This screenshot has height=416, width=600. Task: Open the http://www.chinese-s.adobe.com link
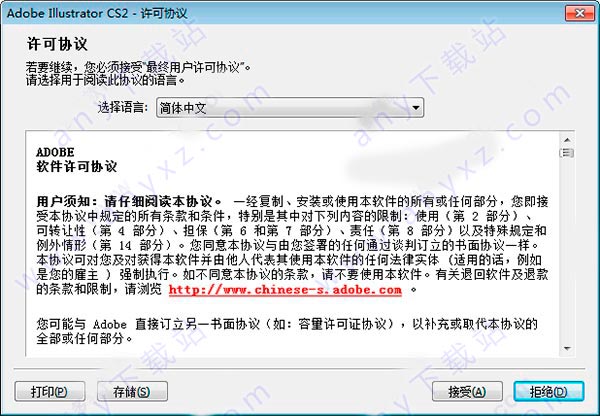click(x=285, y=290)
